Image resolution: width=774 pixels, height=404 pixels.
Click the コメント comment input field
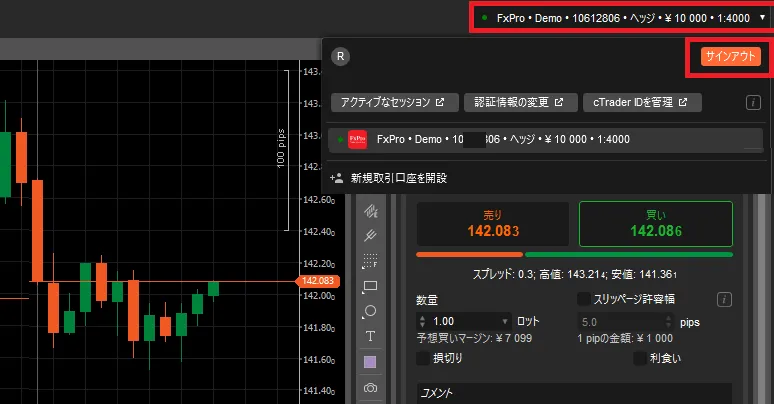coord(574,393)
